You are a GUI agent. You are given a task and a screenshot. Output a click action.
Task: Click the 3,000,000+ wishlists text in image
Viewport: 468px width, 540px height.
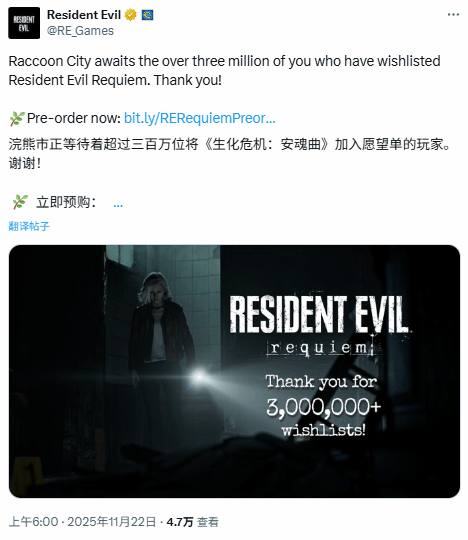coord(323,418)
